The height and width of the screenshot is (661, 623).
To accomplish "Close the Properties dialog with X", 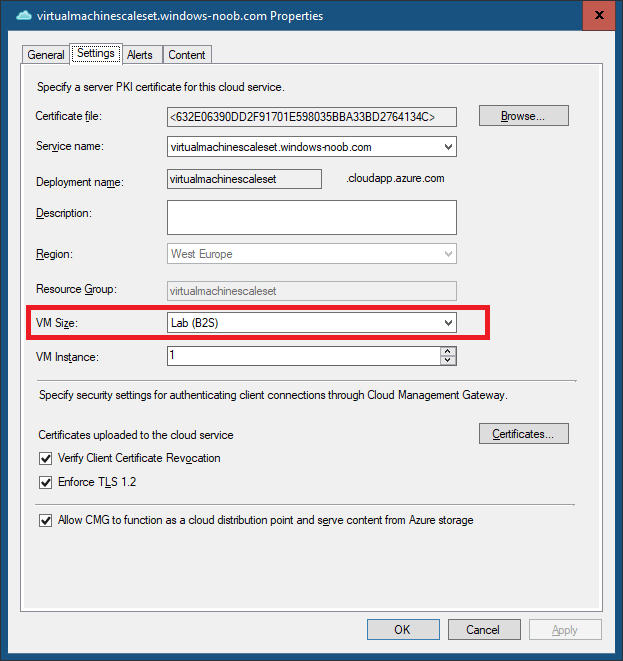I will point(599,15).
